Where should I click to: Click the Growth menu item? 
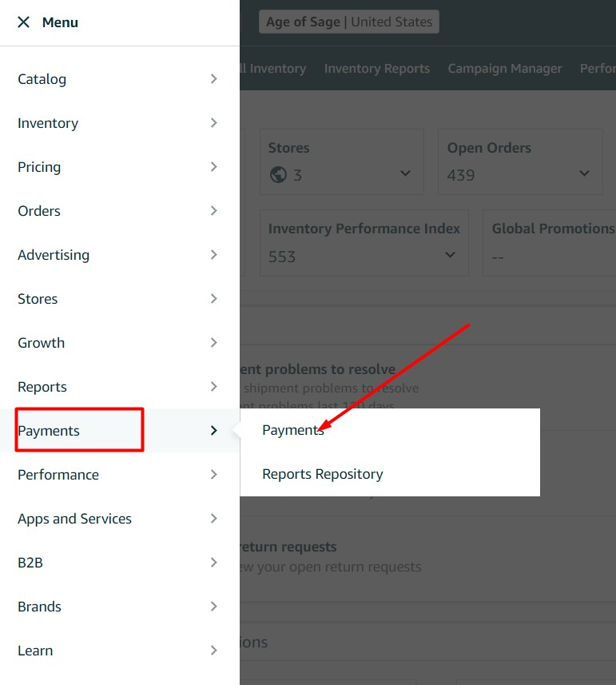42,343
